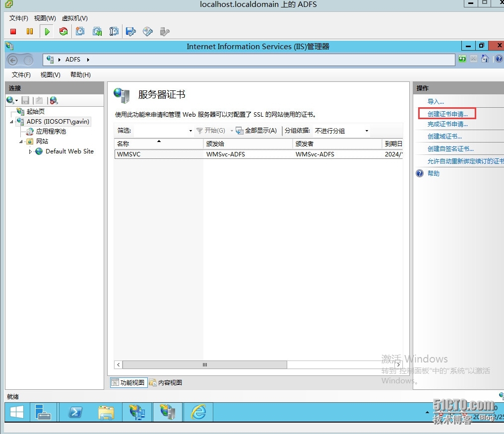Open Server Manager from taskbar
The height and width of the screenshot is (434, 504).
click(43, 412)
